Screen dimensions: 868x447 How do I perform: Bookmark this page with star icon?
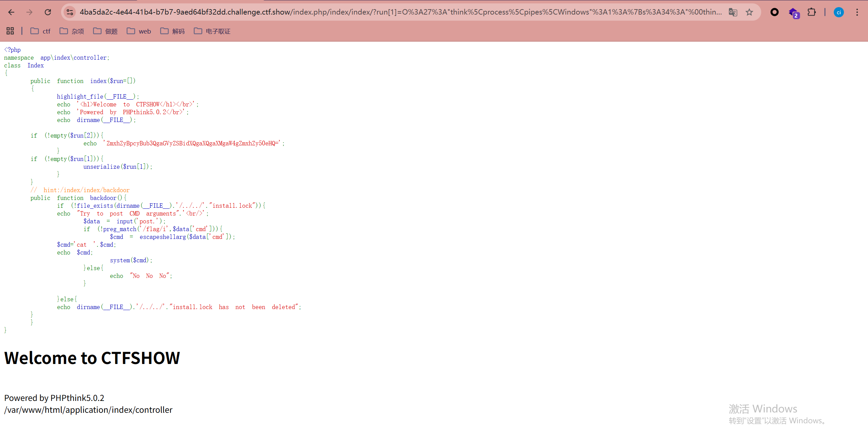click(x=749, y=12)
